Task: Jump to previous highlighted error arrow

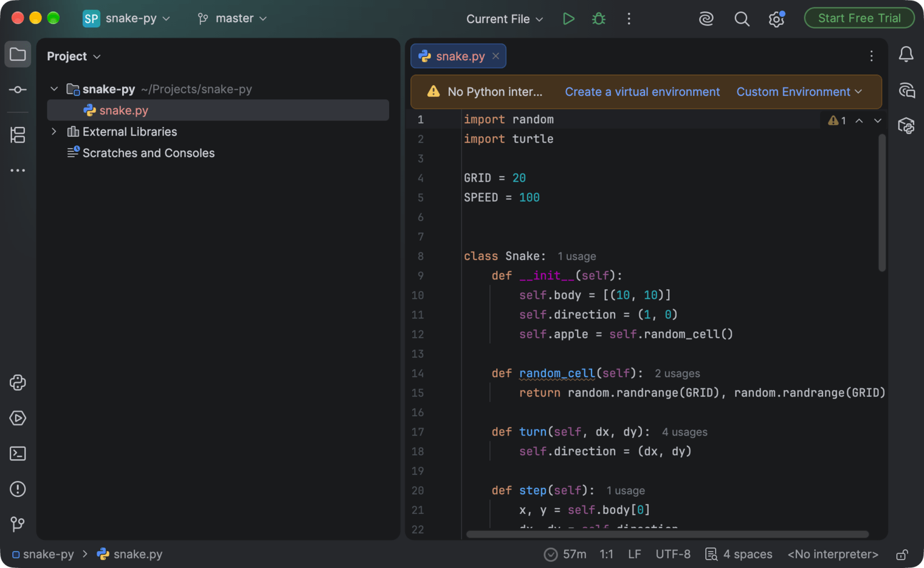Action: [859, 121]
